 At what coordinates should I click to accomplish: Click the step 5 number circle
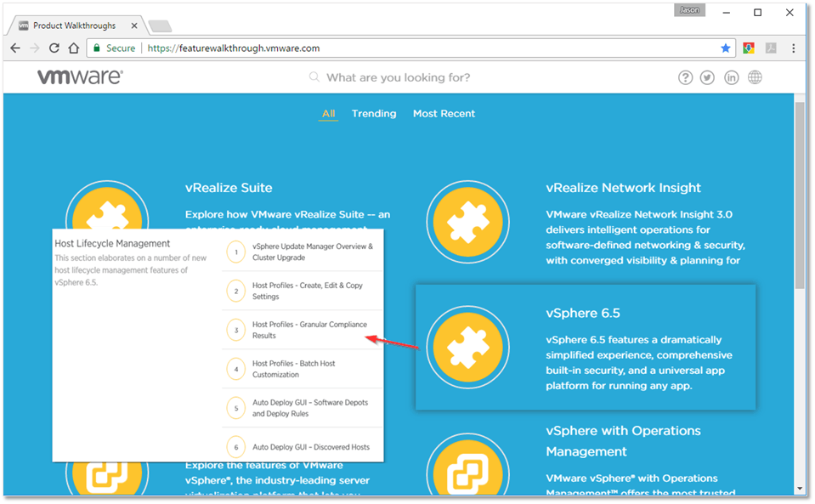(x=236, y=408)
